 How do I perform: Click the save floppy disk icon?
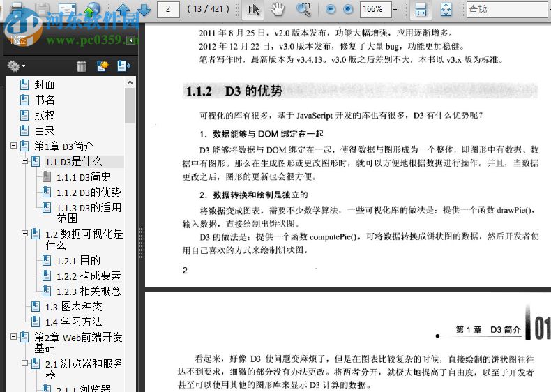(x=42, y=9)
